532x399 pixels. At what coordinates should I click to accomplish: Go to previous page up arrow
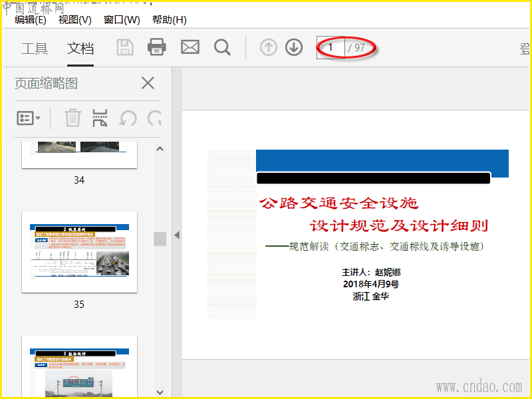(269, 47)
